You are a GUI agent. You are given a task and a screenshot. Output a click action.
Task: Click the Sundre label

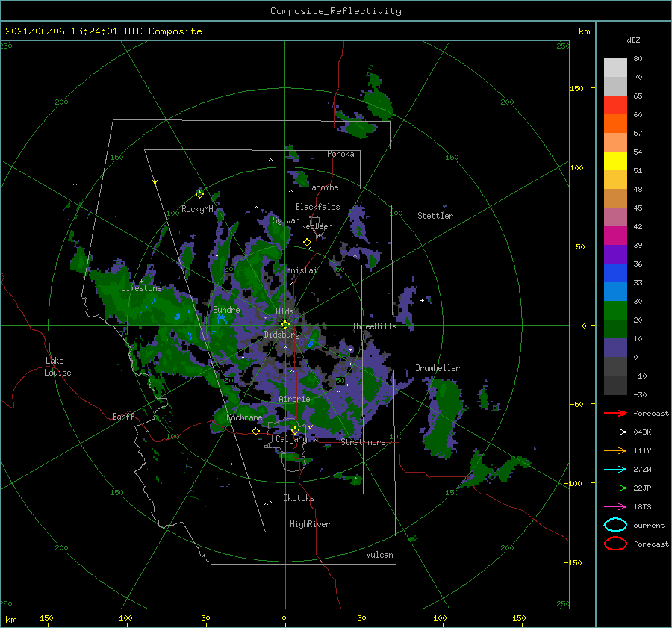[x=226, y=310]
